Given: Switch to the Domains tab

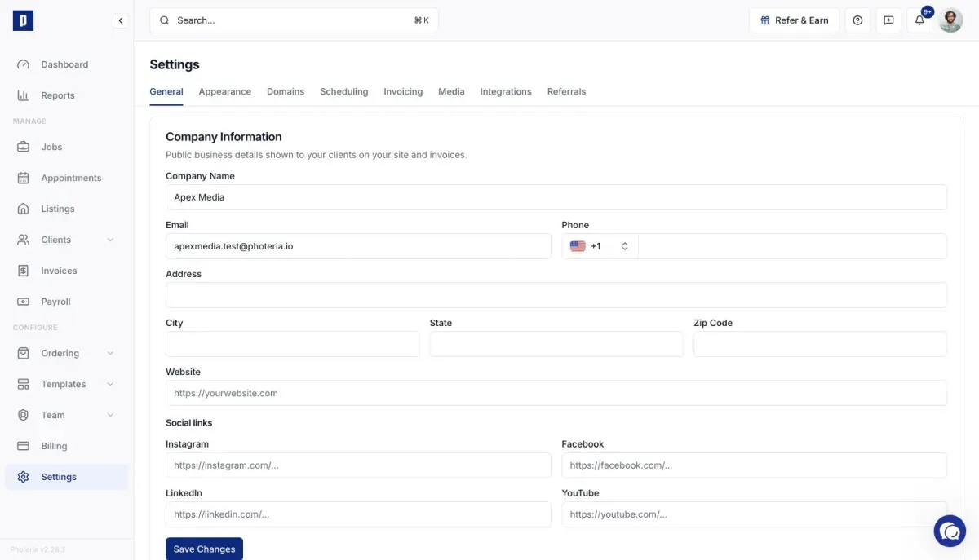Looking at the screenshot, I should tap(286, 91).
